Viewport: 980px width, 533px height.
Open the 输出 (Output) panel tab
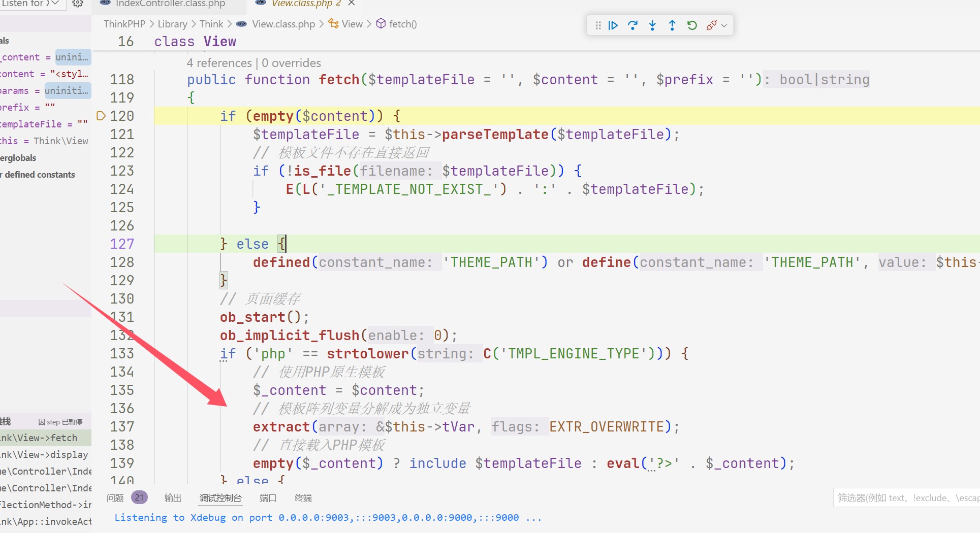pos(173,498)
